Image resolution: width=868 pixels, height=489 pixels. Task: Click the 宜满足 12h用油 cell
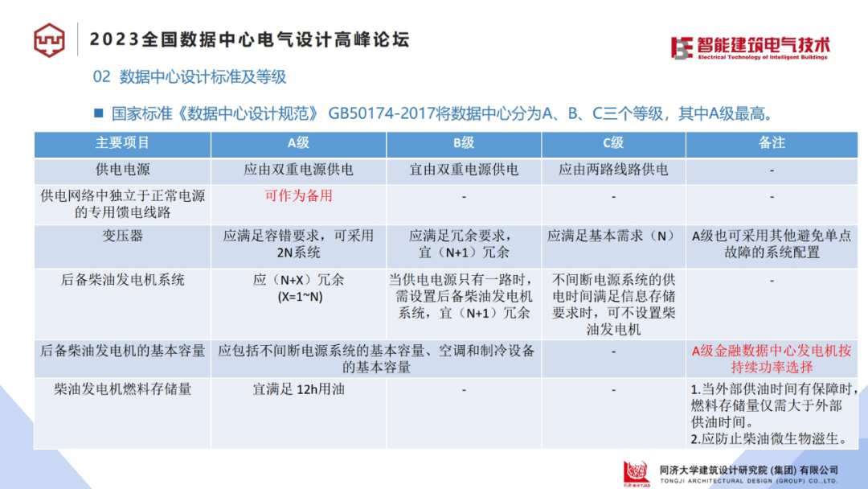298,390
